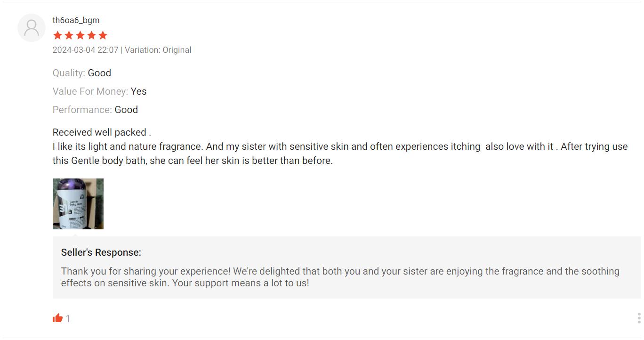
Task: Click the second rating star
Action: [69, 35]
